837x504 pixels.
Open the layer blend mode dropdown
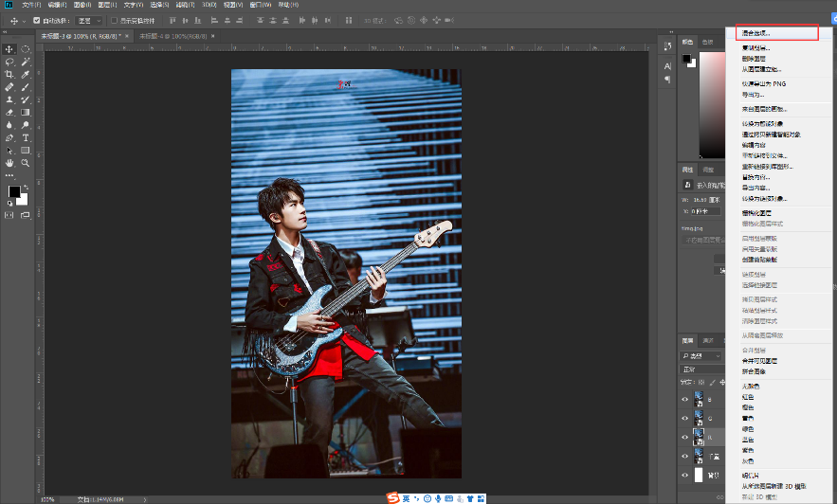(x=702, y=369)
